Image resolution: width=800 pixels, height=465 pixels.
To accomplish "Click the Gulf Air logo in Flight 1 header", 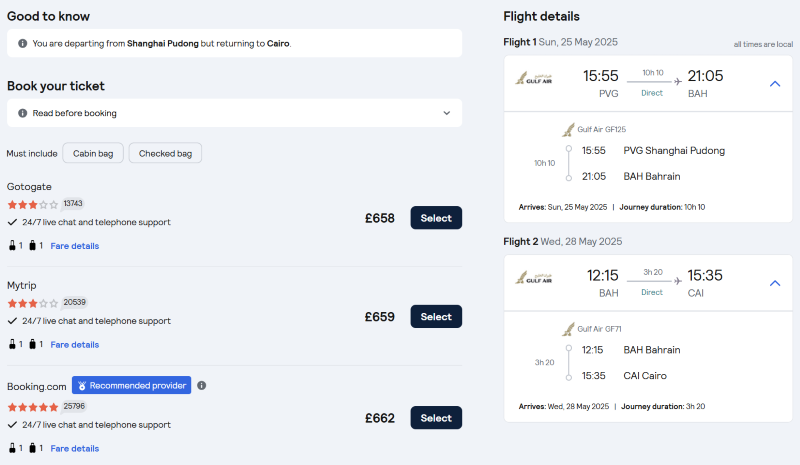I will click(534, 79).
